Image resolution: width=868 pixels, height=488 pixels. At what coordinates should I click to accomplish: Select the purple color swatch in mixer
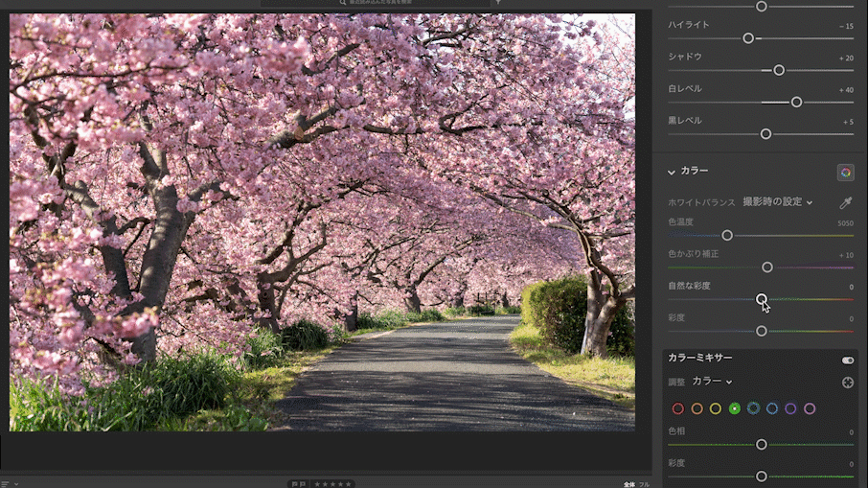pos(790,408)
